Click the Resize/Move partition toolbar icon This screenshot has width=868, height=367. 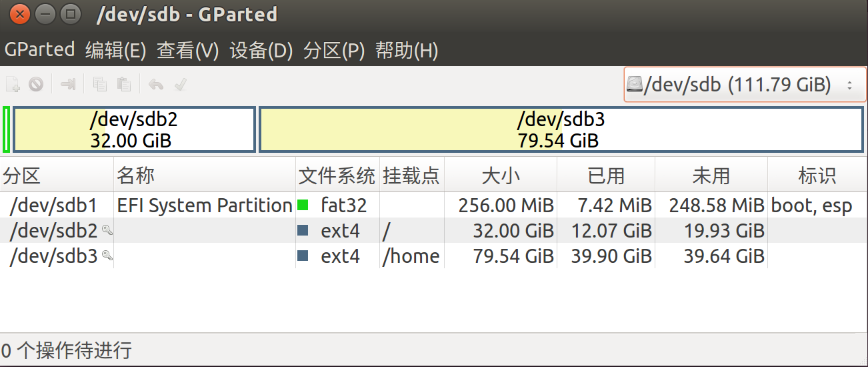(x=68, y=85)
